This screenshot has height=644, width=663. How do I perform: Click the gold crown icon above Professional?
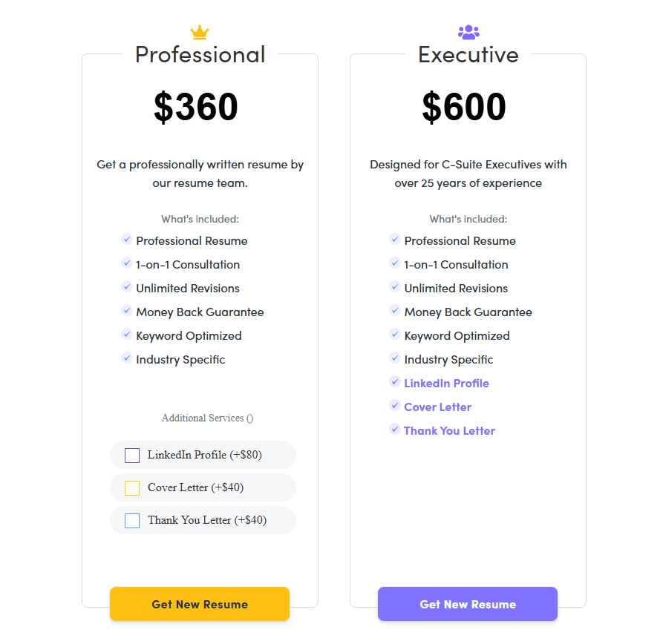[x=200, y=33]
